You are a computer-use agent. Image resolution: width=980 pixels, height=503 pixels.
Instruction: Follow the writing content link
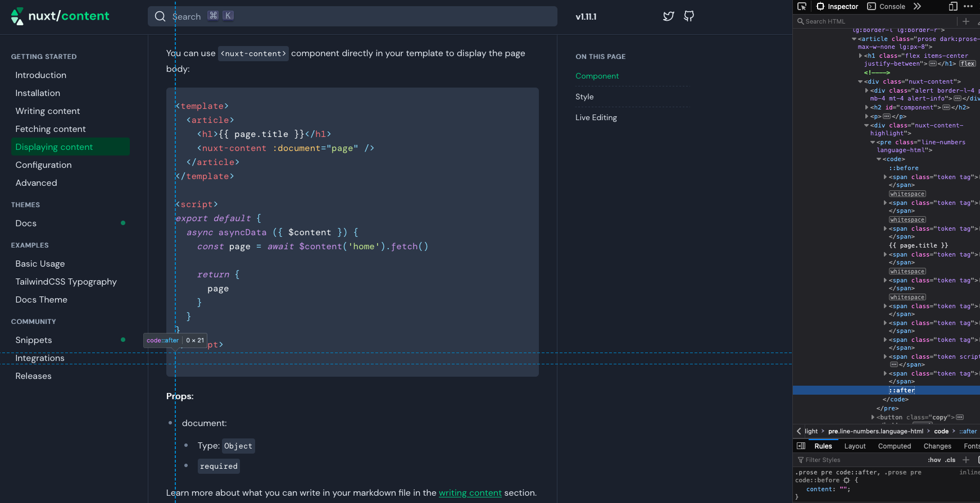pyautogui.click(x=470, y=493)
